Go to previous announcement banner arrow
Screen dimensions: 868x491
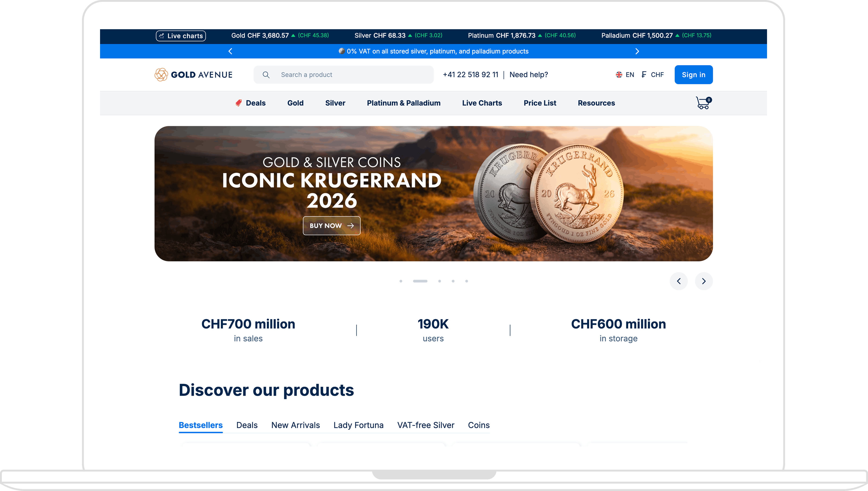tap(230, 51)
